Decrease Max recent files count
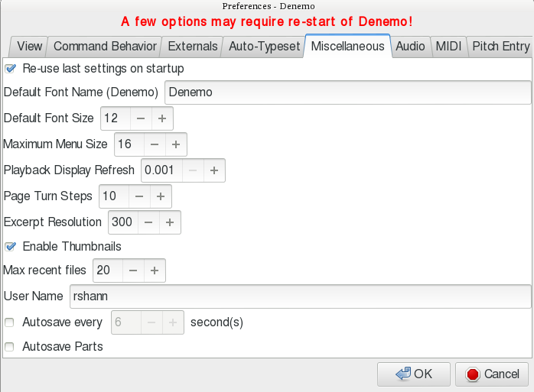The image size is (534, 392). tap(132, 271)
